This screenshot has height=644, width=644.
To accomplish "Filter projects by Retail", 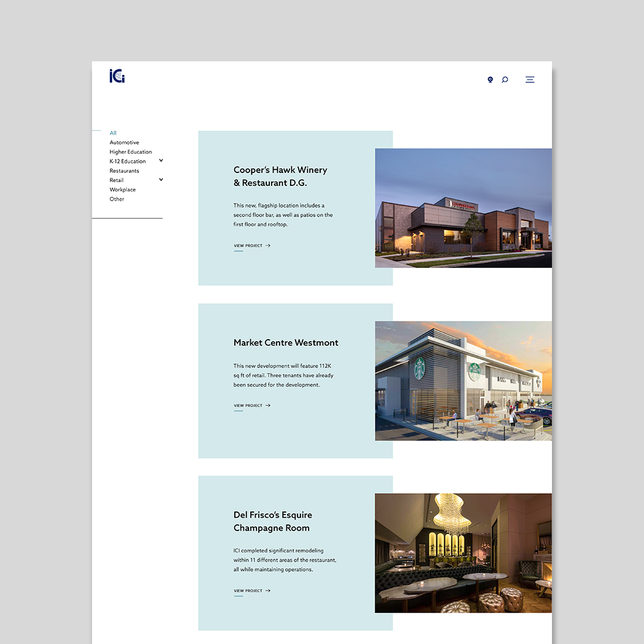I will [117, 180].
